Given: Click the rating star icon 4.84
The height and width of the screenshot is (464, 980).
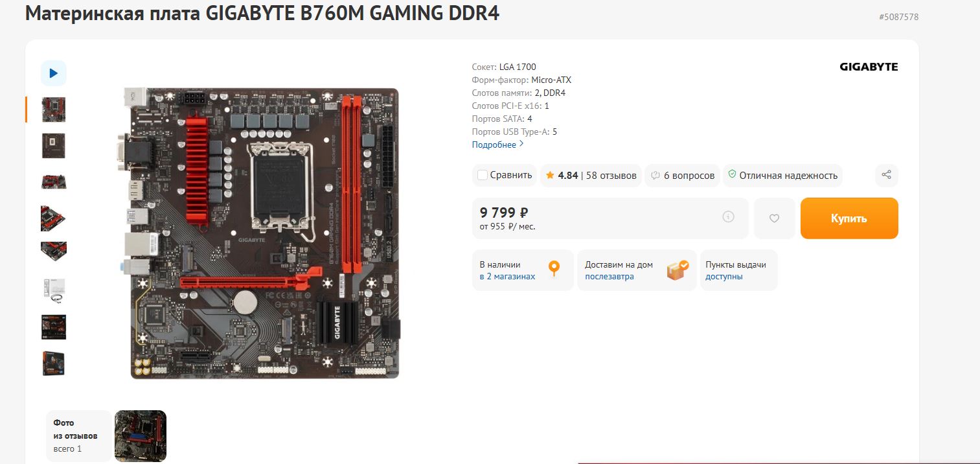Looking at the screenshot, I should coord(550,175).
